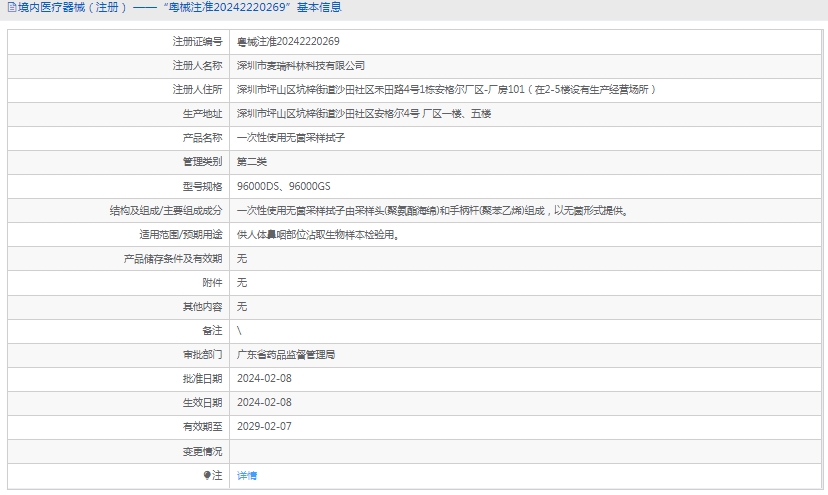This screenshot has width=828, height=495.
Task: Click approval department 广东省药品监督管理局
Action: tap(286, 354)
